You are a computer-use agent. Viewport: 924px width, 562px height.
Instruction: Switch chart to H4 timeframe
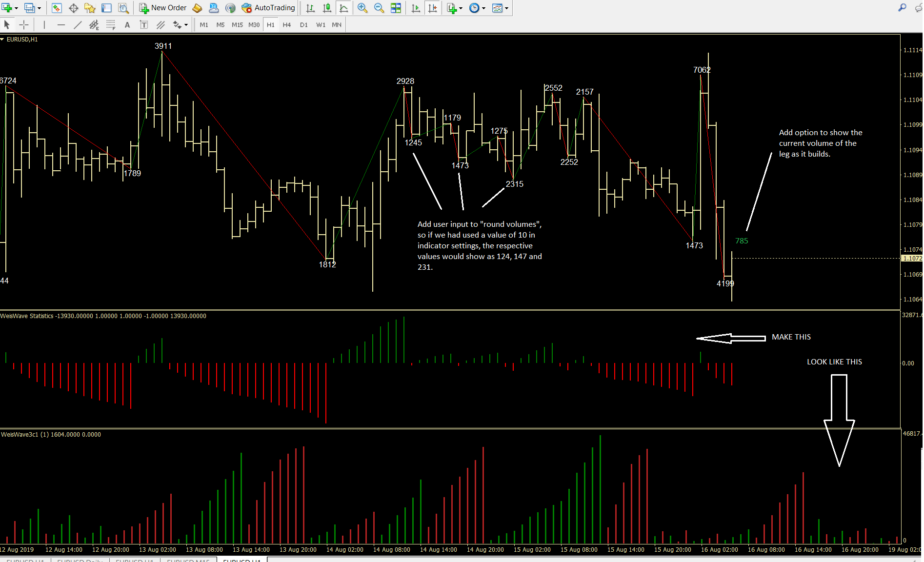point(287,24)
